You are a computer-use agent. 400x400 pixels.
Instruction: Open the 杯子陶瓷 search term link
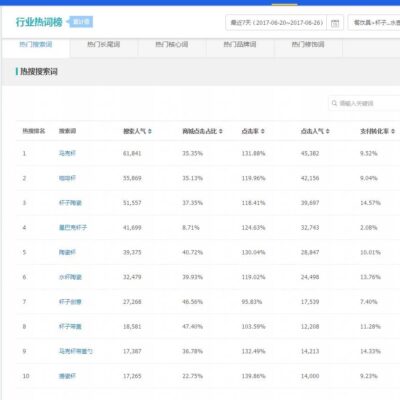tap(70, 203)
